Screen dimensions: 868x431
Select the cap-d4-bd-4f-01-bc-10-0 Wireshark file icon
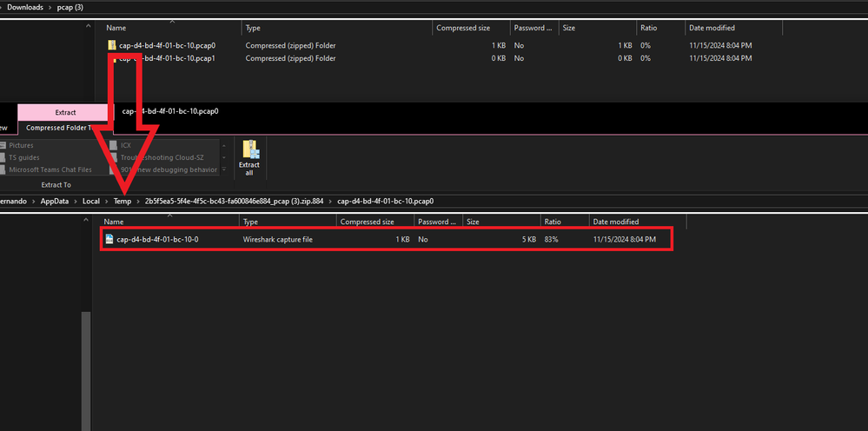coord(109,238)
